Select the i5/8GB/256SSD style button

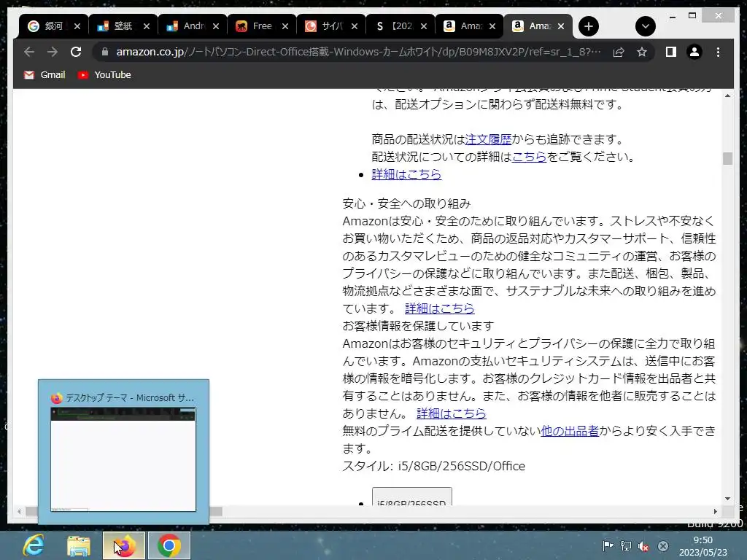(x=412, y=497)
